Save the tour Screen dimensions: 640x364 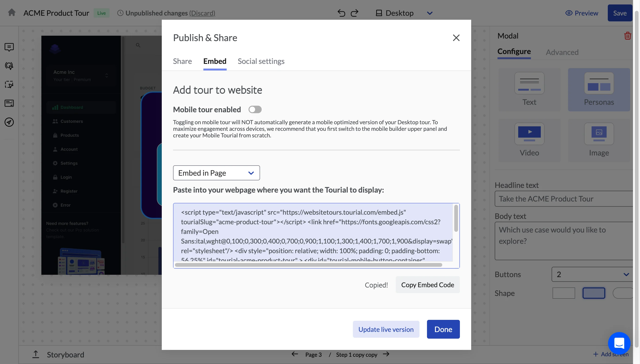click(620, 13)
